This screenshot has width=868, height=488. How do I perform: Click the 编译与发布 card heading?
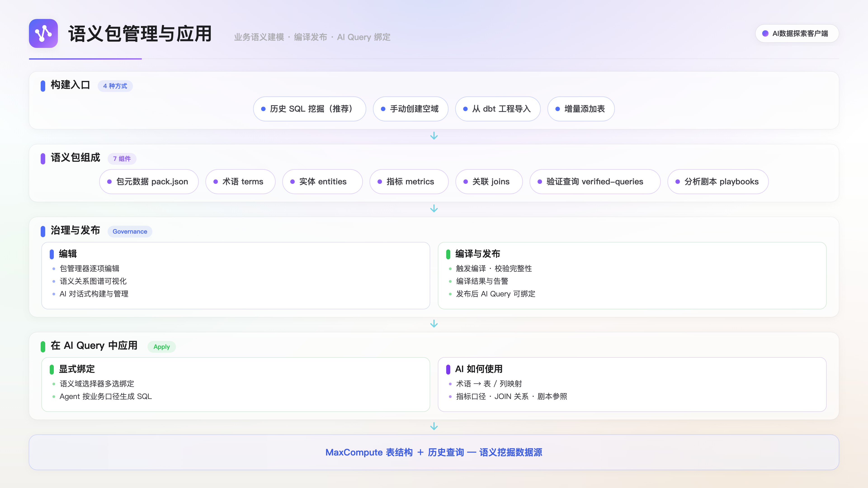coord(477,253)
